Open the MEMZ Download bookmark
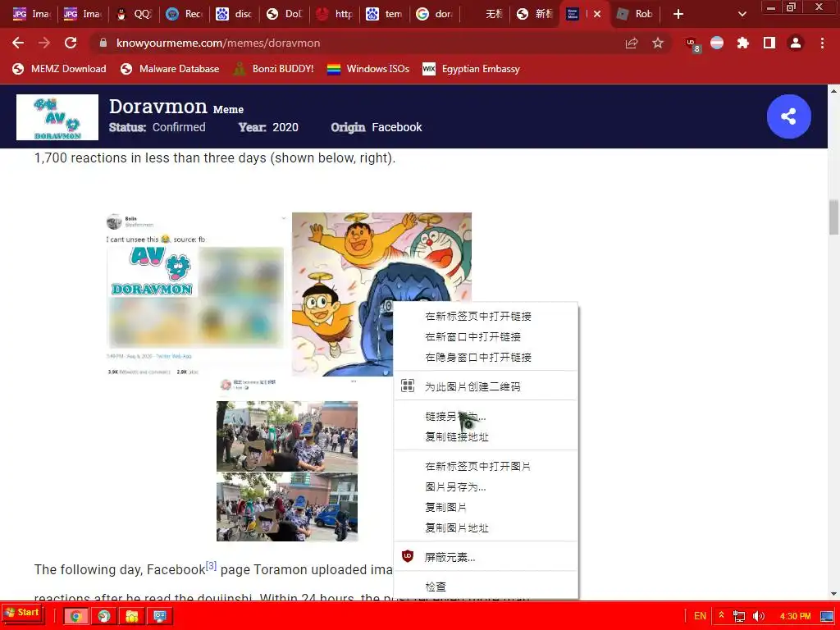The image size is (840, 630). [x=59, y=69]
